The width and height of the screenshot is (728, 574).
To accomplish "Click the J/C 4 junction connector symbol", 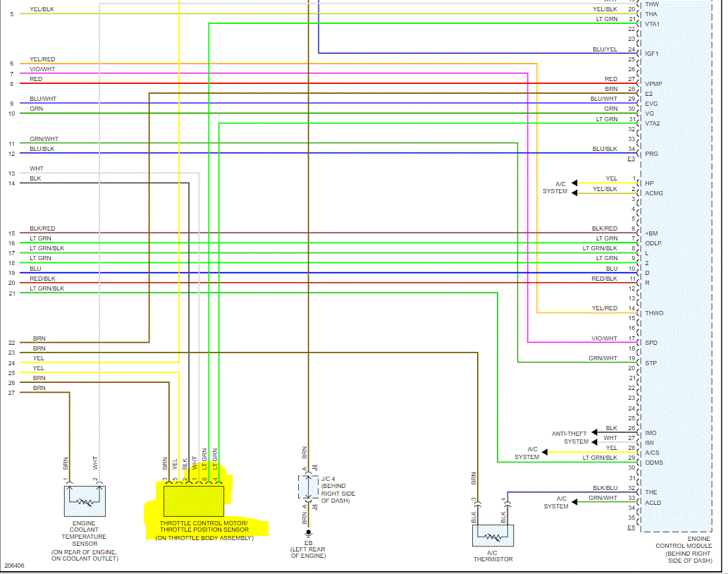I will coord(308,487).
